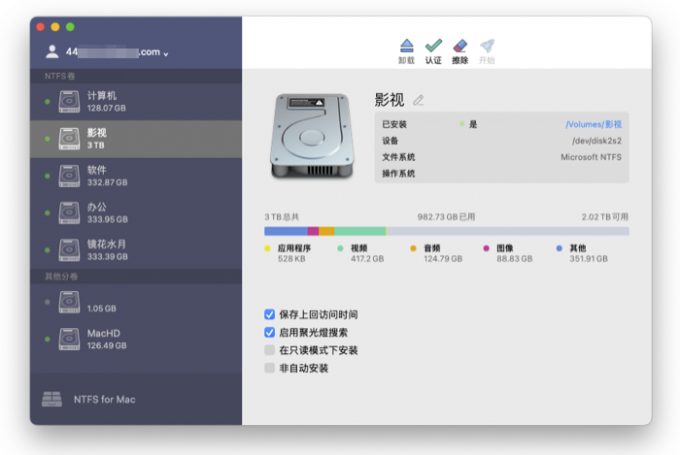The height and width of the screenshot is (455, 680).
Task: Click the 擦除 eraser icon
Action: pyautogui.click(x=460, y=46)
